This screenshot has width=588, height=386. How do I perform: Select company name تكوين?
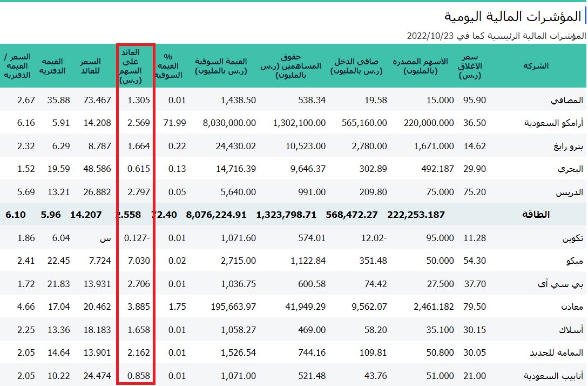click(572, 238)
